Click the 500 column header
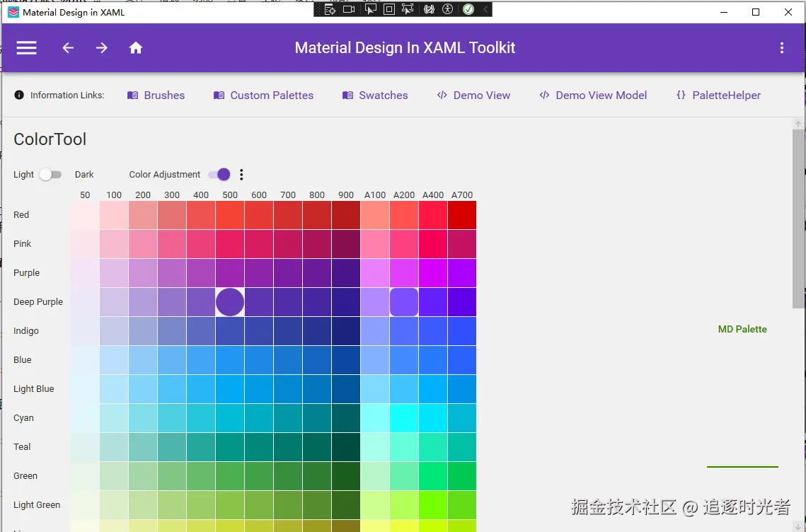Viewport: 806px width, 532px height. pos(230,195)
